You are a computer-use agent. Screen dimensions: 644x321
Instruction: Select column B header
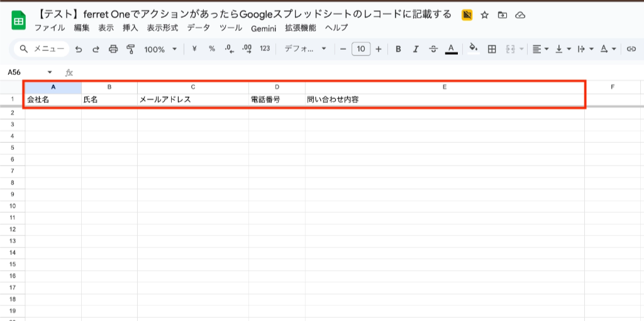pyautogui.click(x=109, y=87)
